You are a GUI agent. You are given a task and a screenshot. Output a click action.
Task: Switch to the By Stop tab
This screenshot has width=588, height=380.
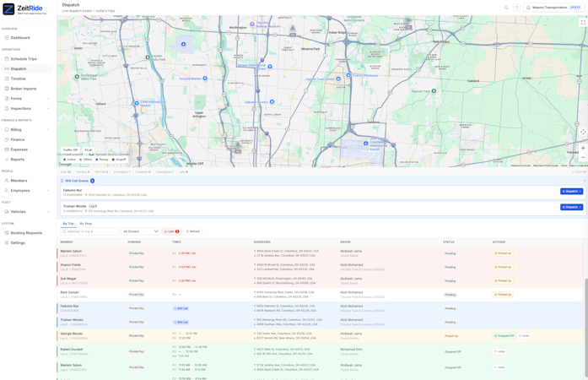(86, 224)
